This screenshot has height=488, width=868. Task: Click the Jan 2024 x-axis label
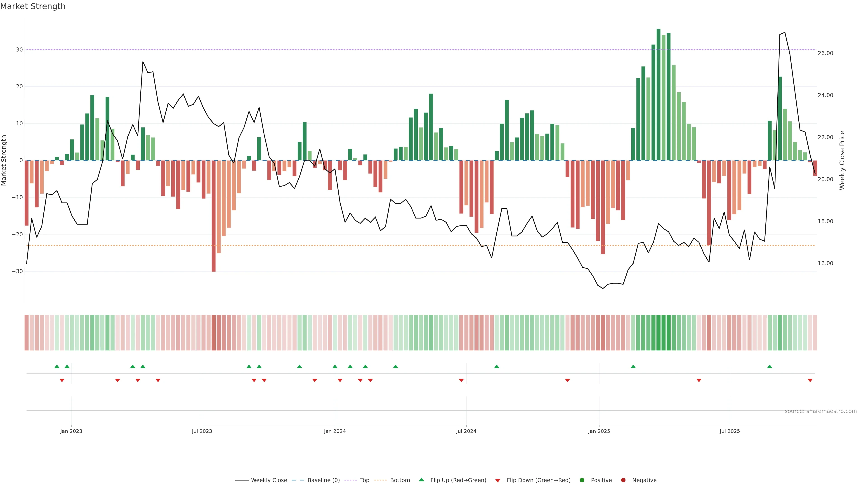(335, 431)
